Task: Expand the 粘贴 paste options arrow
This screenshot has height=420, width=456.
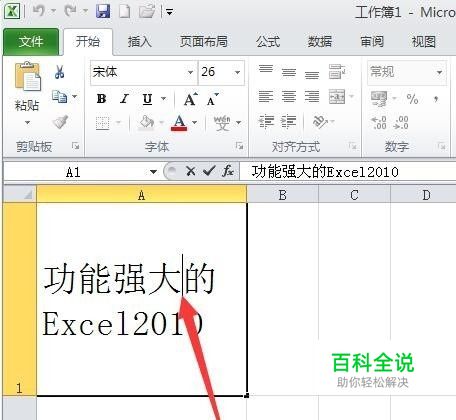Action: coord(27,122)
